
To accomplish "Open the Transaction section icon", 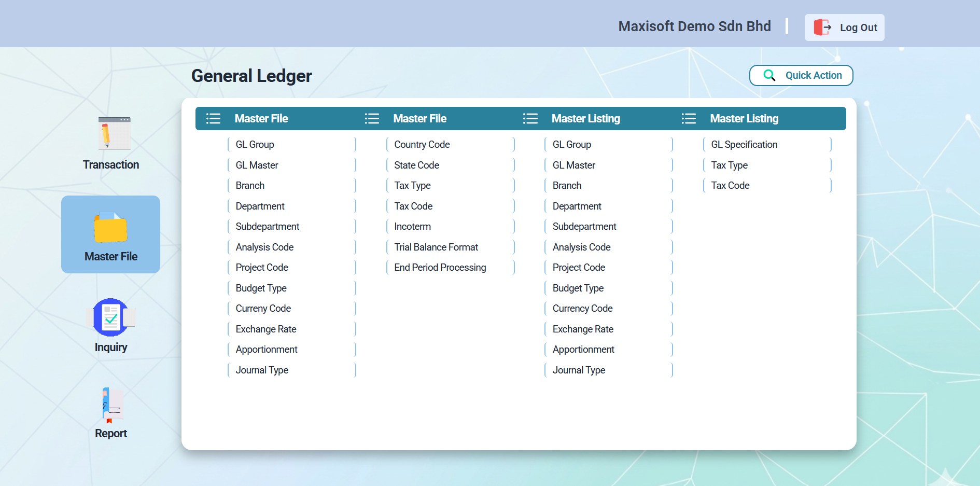I will (x=114, y=133).
